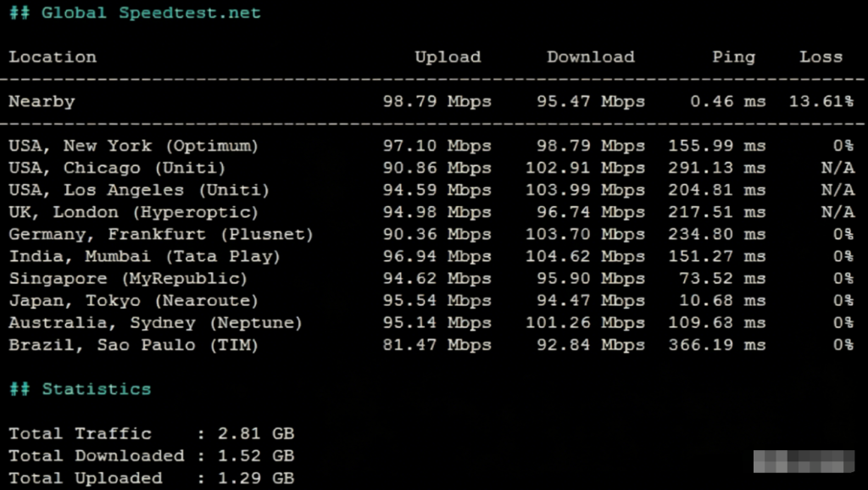The width and height of the screenshot is (868, 490).
Task: Select Singapore (MyRepublic) entry
Action: [x=128, y=278]
